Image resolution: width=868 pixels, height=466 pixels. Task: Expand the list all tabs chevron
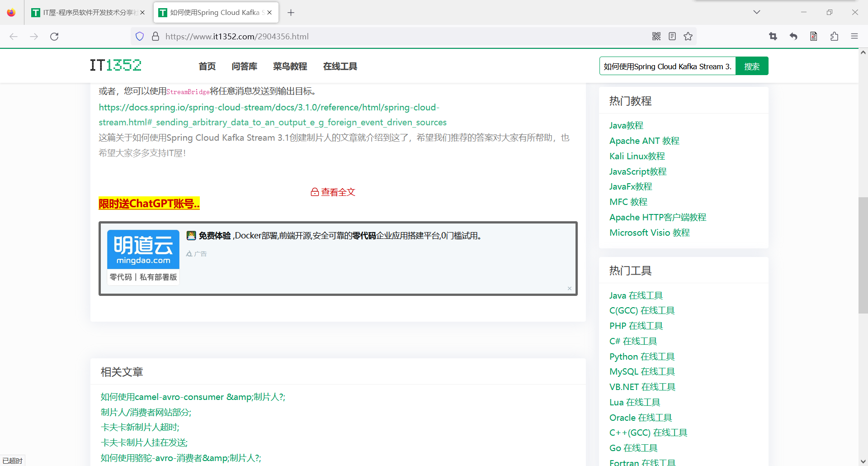coord(757,12)
